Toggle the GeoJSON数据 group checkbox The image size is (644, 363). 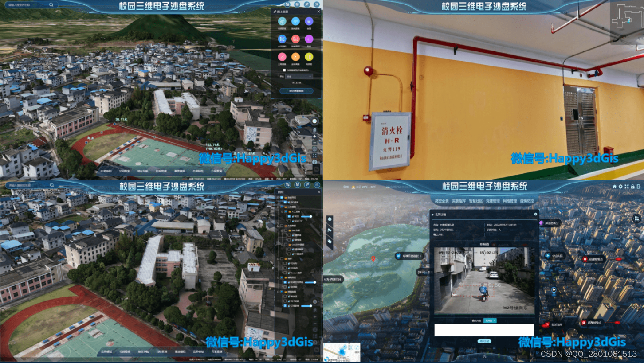[x=286, y=244]
